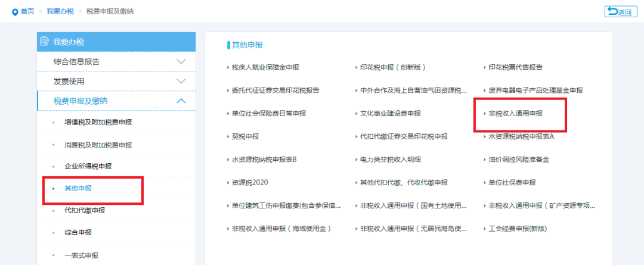Expand the 发票使用 section
The image size is (644, 265).
pos(116,81)
